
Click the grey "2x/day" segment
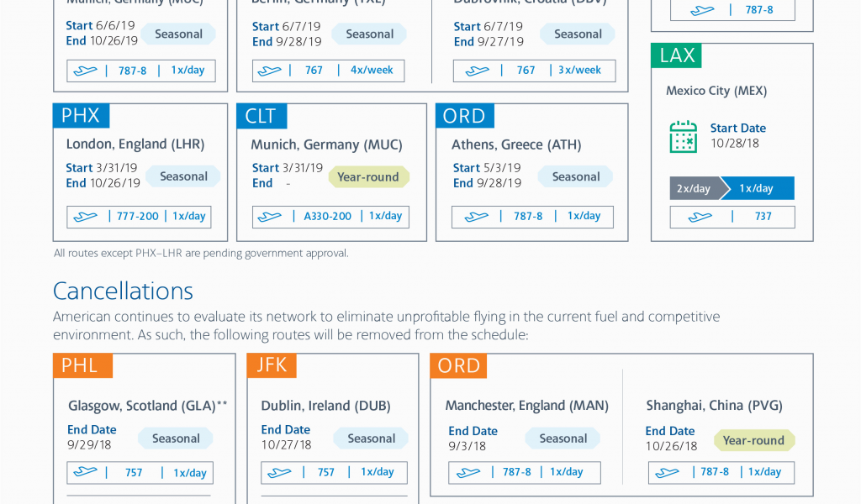pos(695,189)
